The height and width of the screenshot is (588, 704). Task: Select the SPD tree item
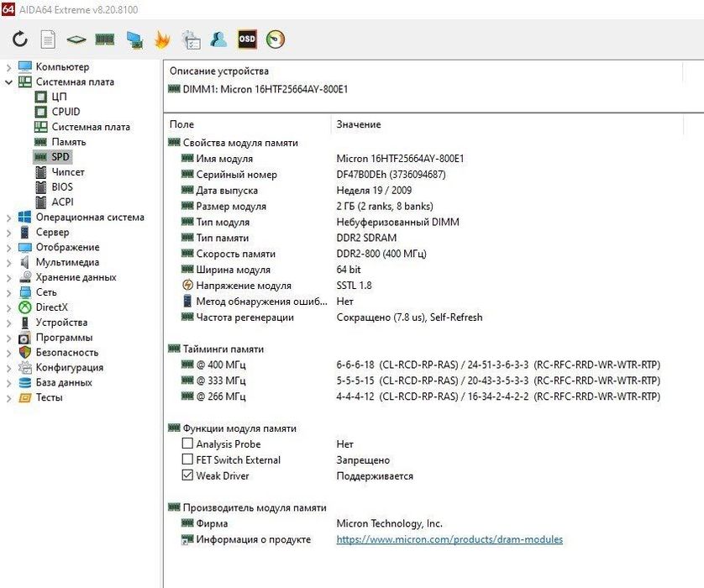coord(60,156)
